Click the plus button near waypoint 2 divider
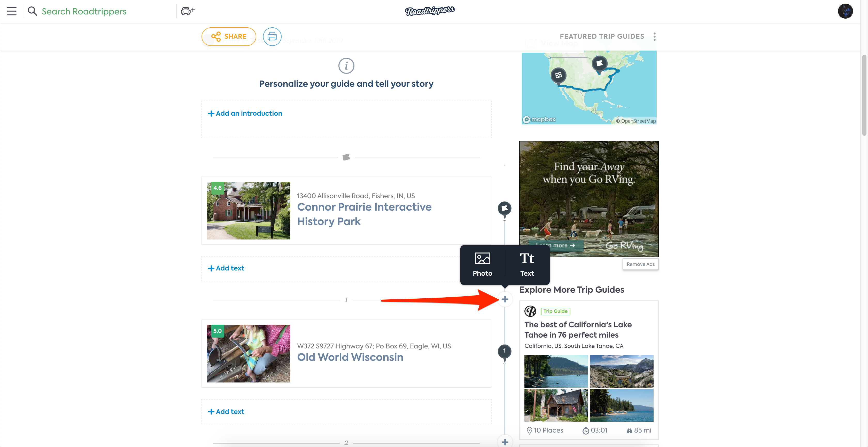Viewport: 868px width, 447px height. (x=505, y=442)
